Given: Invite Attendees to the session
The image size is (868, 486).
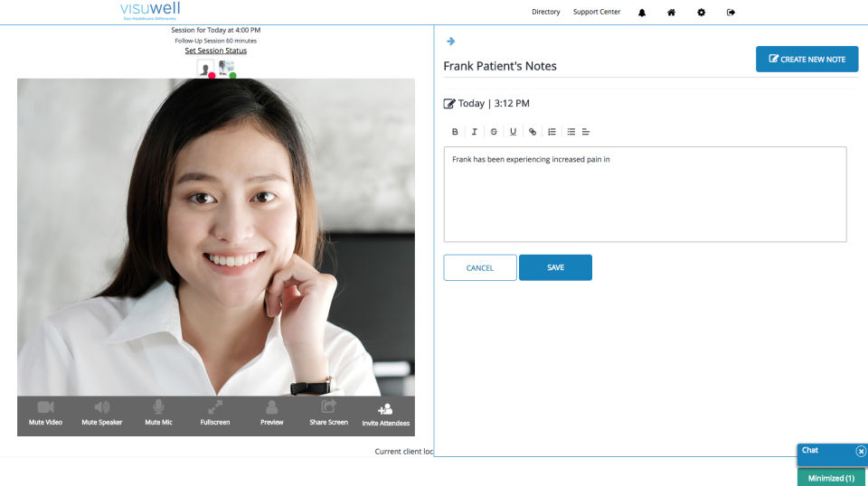Looking at the screenshot, I should click(386, 416).
